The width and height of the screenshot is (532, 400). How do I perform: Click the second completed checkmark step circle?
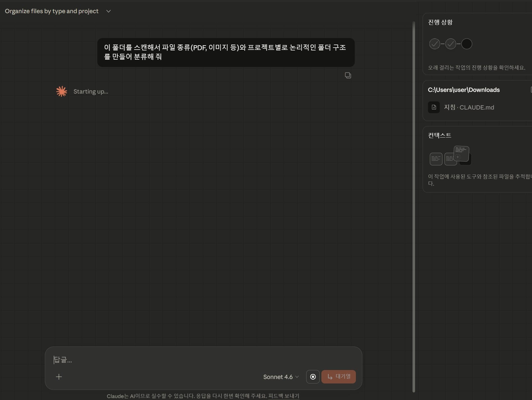(x=450, y=44)
